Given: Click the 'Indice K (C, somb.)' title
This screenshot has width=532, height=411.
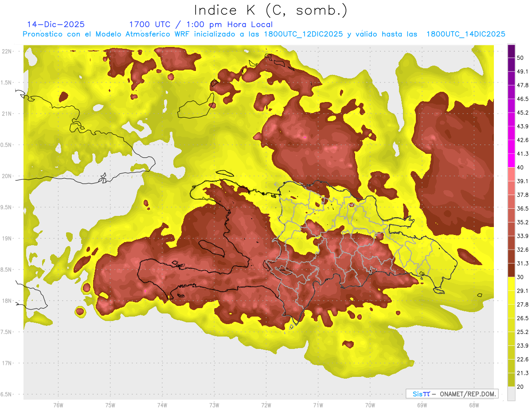Looking at the screenshot, I should 270,10.
